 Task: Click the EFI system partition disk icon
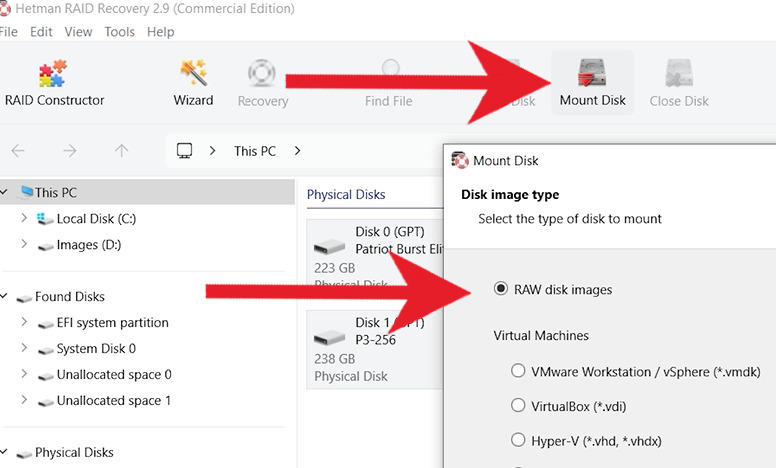point(46,324)
